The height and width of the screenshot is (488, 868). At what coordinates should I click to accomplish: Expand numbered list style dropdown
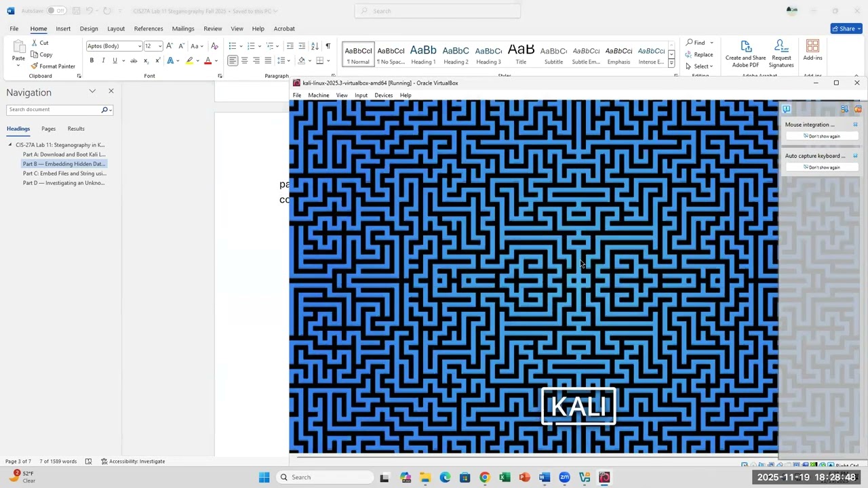click(259, 46)
